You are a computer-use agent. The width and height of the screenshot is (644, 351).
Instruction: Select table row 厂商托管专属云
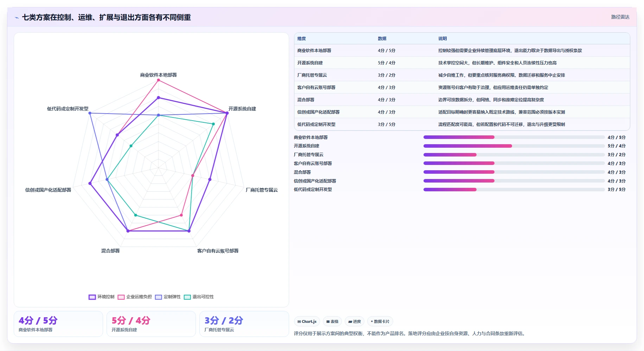point(462,75)
